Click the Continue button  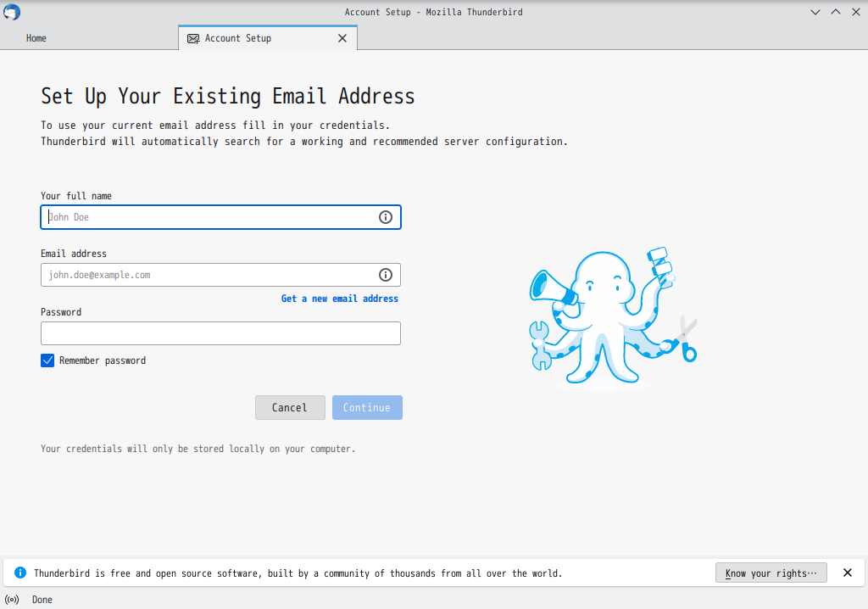point(367,407)
